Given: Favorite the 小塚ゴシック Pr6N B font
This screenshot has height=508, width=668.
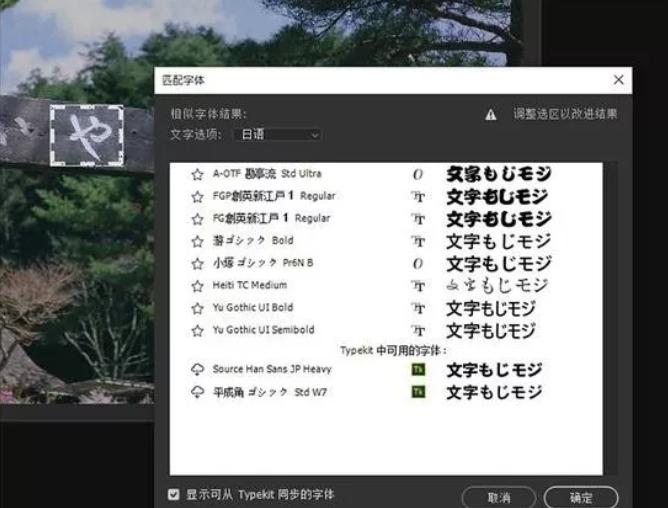Looking at the screenshot, I should [197, 264].
